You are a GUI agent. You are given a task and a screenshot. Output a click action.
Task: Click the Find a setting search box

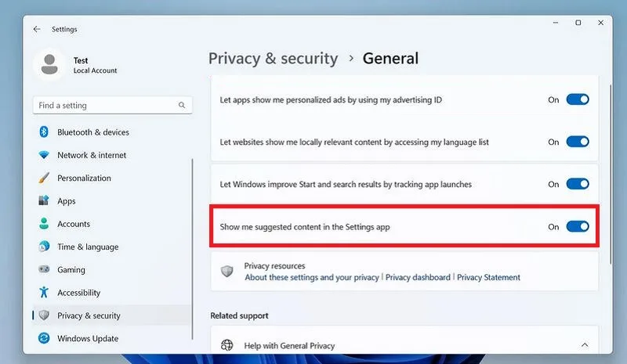coord(112,105)
